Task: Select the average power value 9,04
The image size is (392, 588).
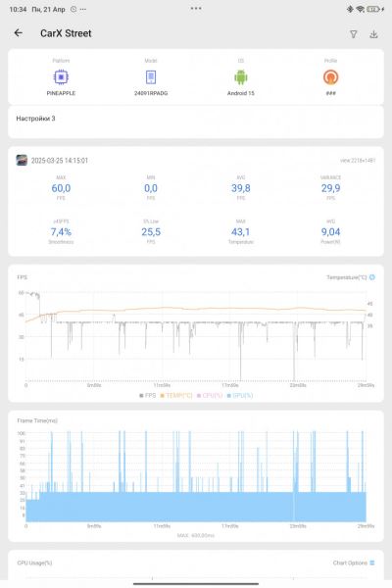Action: tap(330, 232)
